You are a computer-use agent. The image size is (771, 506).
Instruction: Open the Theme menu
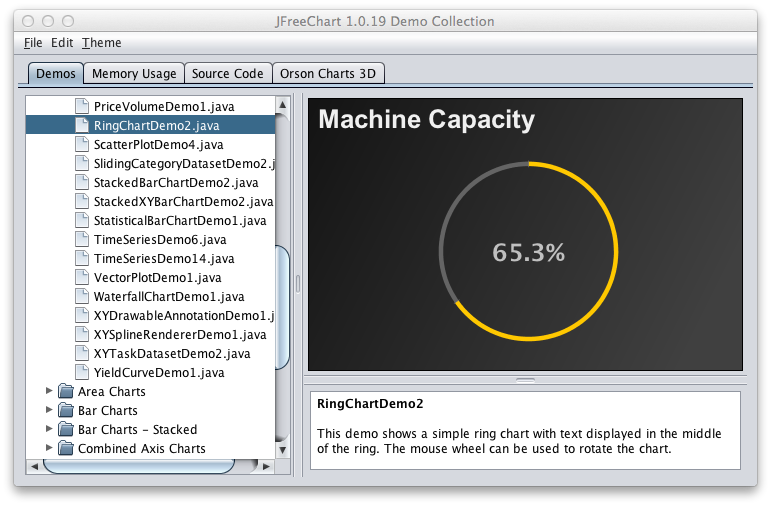[101, 43]
